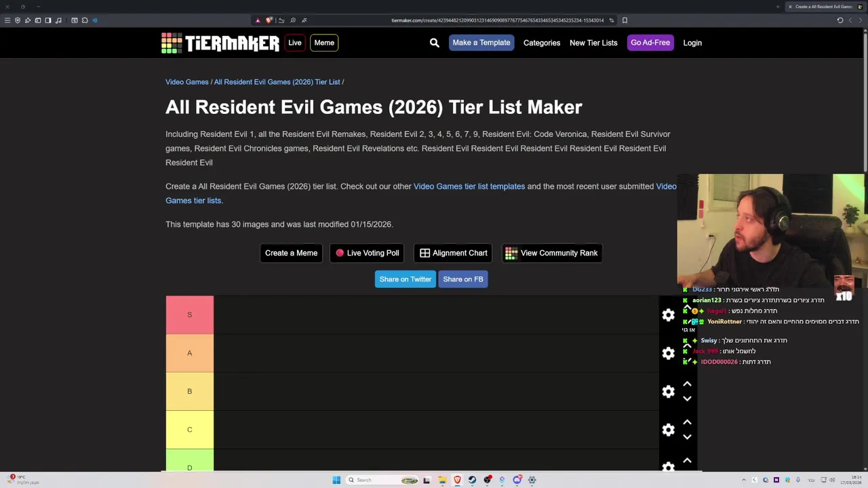Click bookmark icon beside address bar
868x488 pixels.
click(x=625, y=20)
